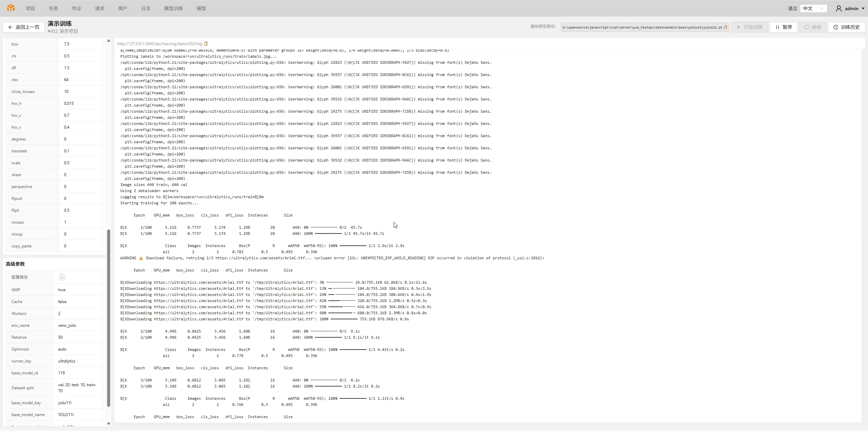Click the left panel scroll-up arrow
This screenshot has width=868, height=431.
click(x=108, y=41)
